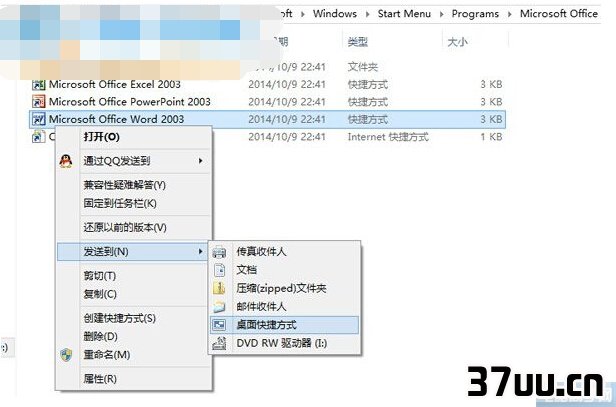Select 兼容性疑难解答(Y) menu entry

[125, 185]
